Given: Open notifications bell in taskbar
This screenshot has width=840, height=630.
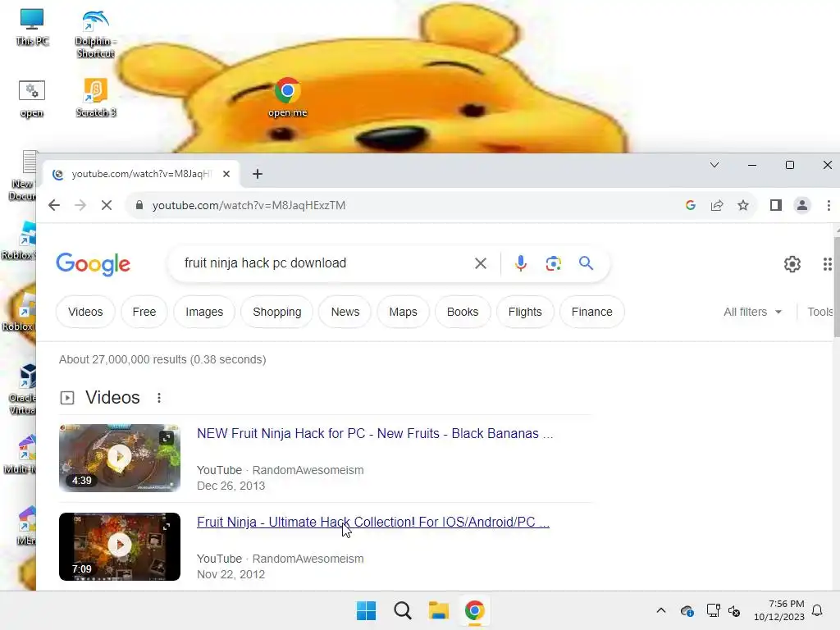Looking at the screenshot, I should tap(817, 610).
